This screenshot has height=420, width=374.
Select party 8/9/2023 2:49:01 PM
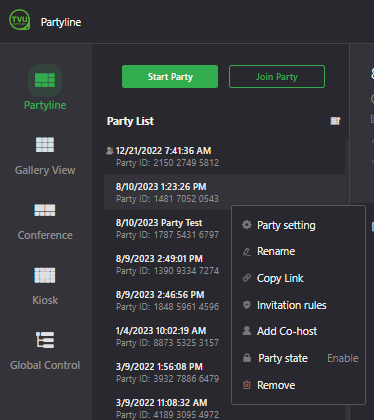[x=167, y=264]
